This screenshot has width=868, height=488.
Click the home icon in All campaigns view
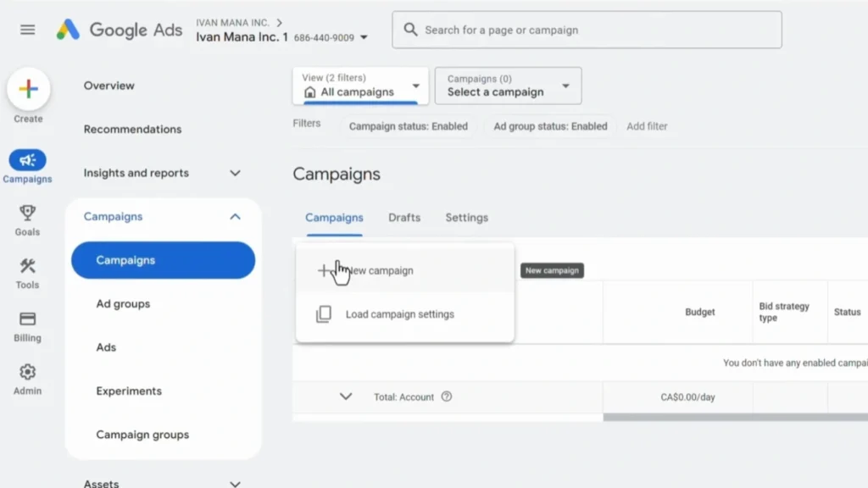point(310,91)
